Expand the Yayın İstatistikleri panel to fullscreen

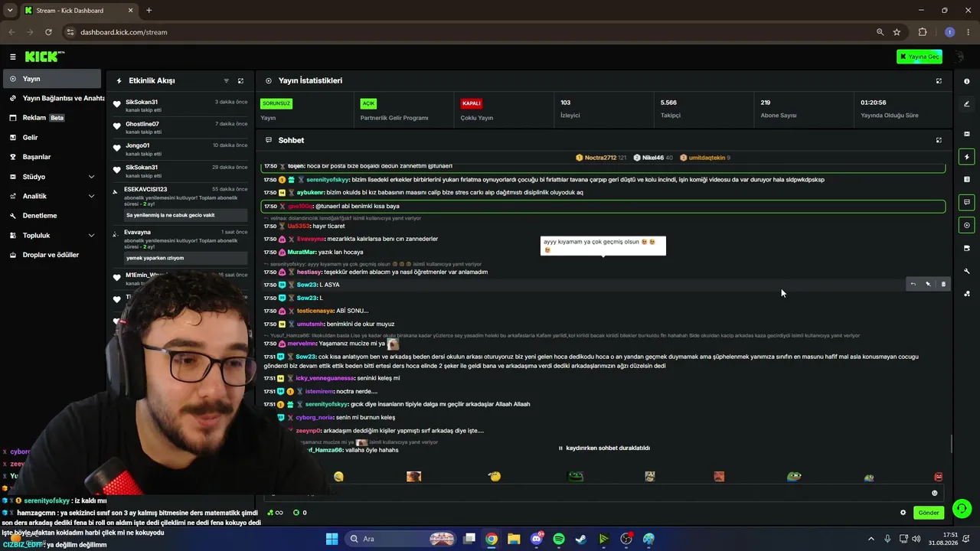(x=939, y=81)
